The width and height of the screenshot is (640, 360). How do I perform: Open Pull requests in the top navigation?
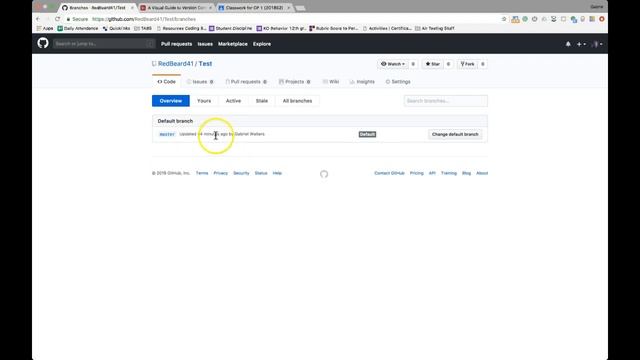click(176, 44)
